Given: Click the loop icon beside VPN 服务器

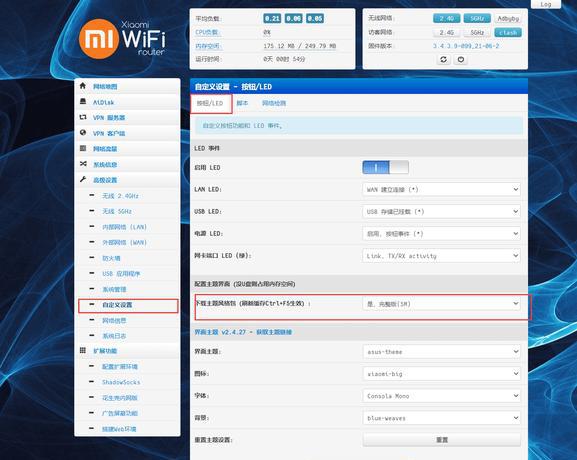Looking at the screenshot, I should 83,117.
